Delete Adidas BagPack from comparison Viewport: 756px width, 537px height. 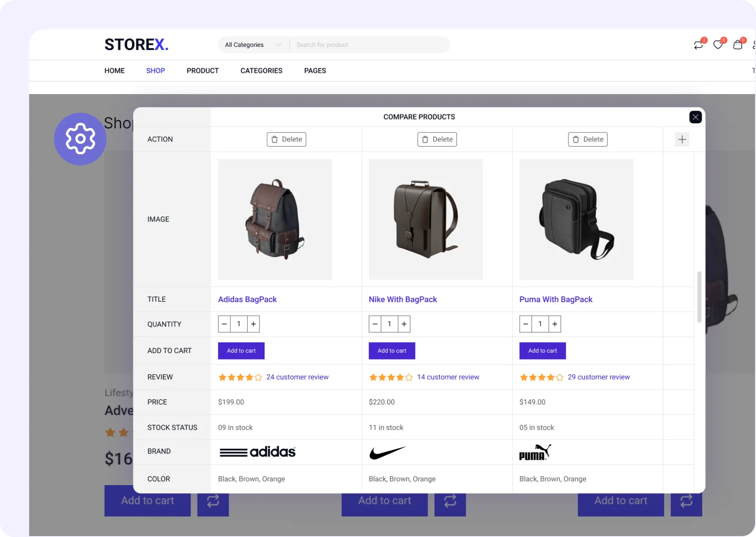[x=286, y=139]
